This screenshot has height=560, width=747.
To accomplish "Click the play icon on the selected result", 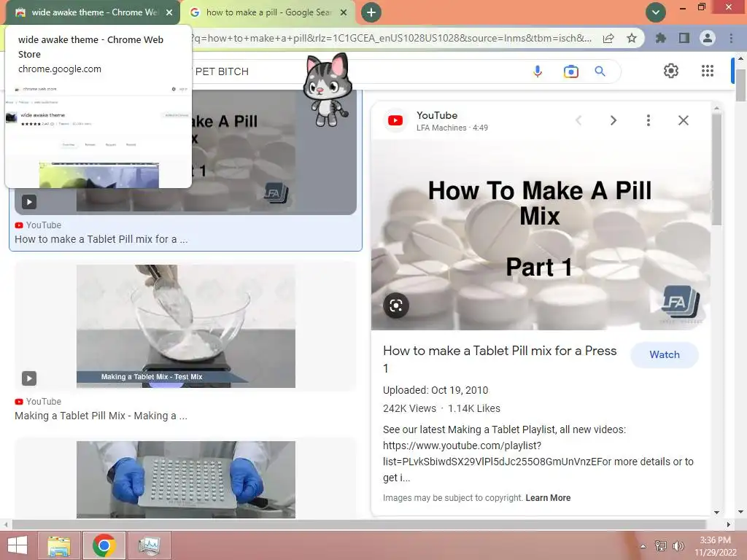I will tap(29, 202).
